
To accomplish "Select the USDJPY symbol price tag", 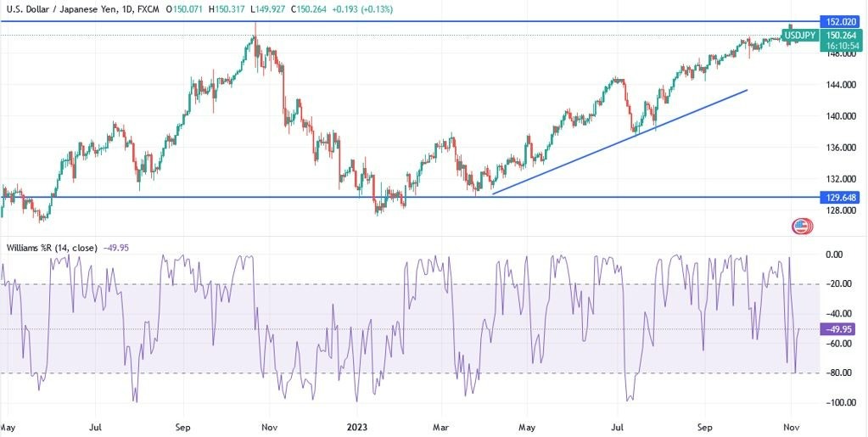I will tap(799, 36).
